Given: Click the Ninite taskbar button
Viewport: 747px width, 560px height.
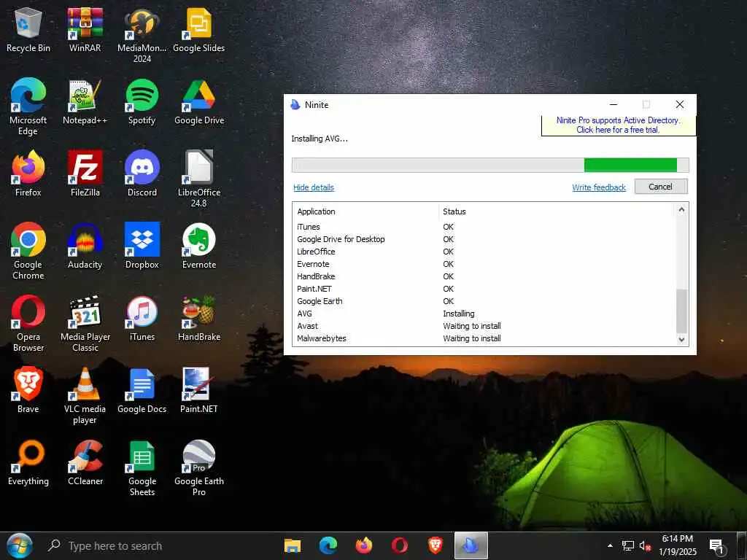Looking at the screenshot, I should pyautogui.click(x=471, y=545).
